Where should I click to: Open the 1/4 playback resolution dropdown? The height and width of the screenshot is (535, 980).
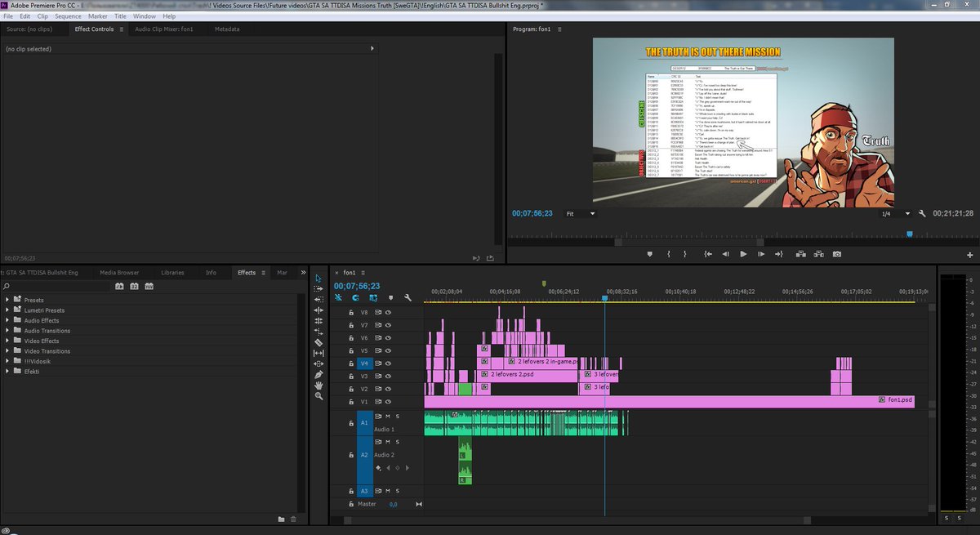894,213
